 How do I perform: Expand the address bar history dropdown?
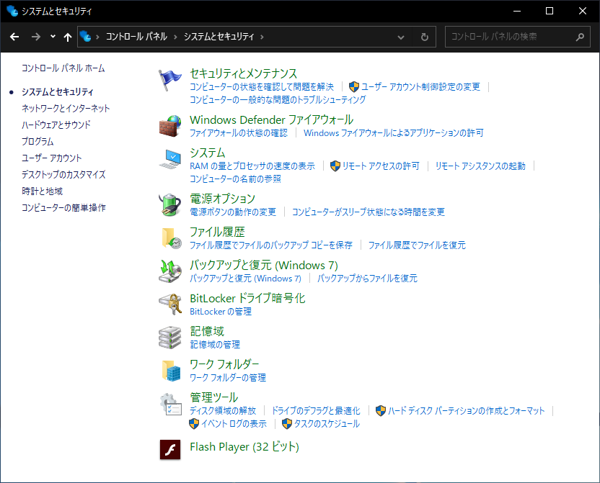tap(401, 37)
